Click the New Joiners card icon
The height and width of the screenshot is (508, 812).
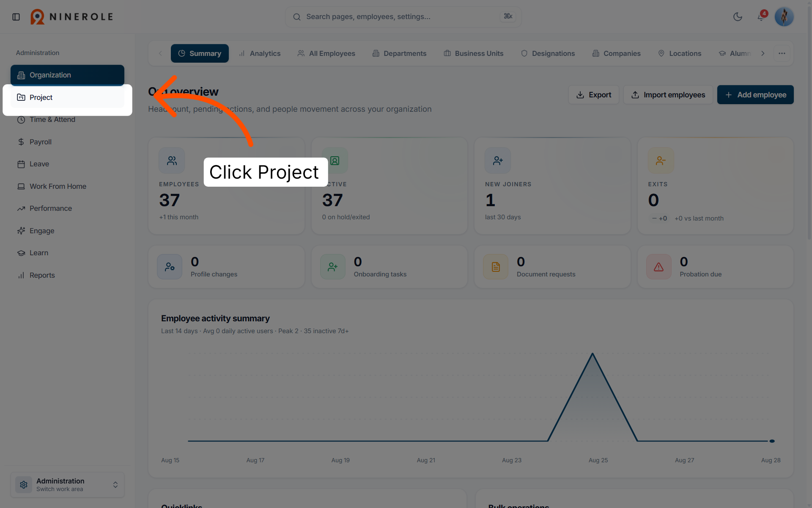[498, 160]
